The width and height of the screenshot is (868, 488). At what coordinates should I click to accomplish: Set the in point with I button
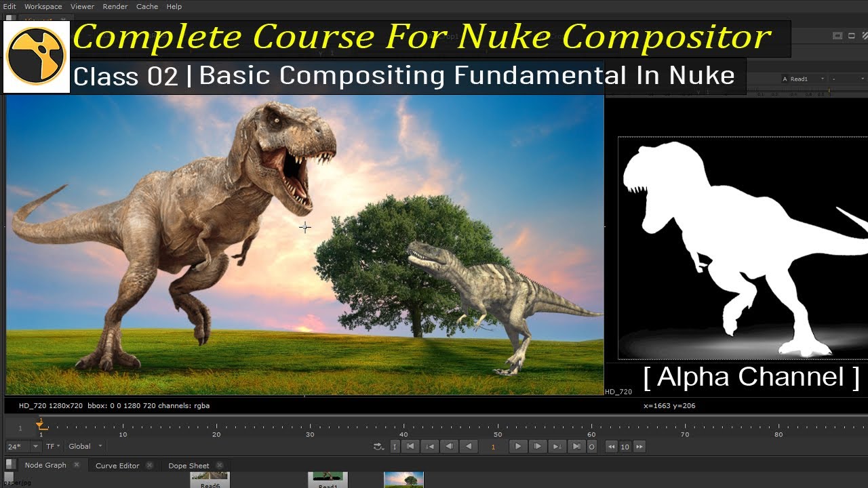point(395,446)
